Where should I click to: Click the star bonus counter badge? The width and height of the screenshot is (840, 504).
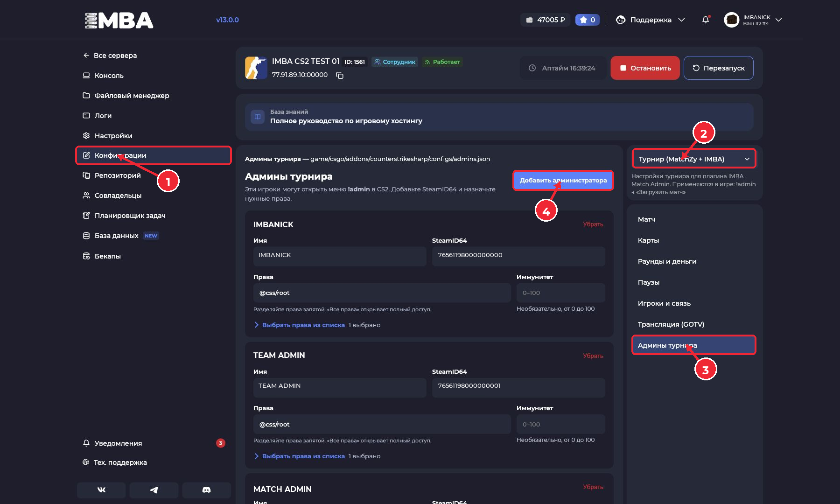point(588,20)
